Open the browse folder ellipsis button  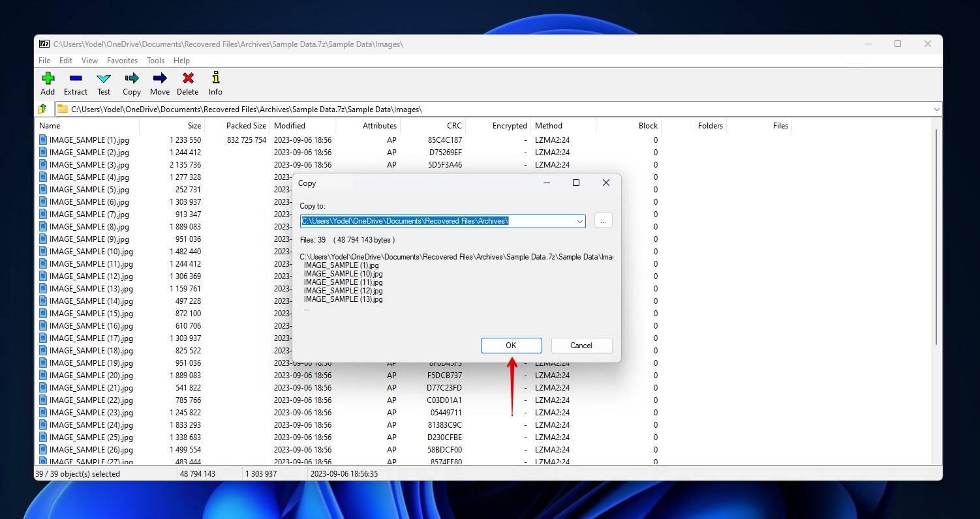click(603, 221)
